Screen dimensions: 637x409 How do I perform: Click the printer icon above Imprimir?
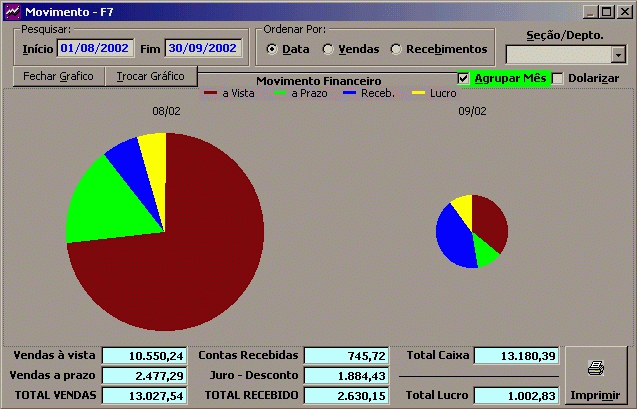(594, 368)
